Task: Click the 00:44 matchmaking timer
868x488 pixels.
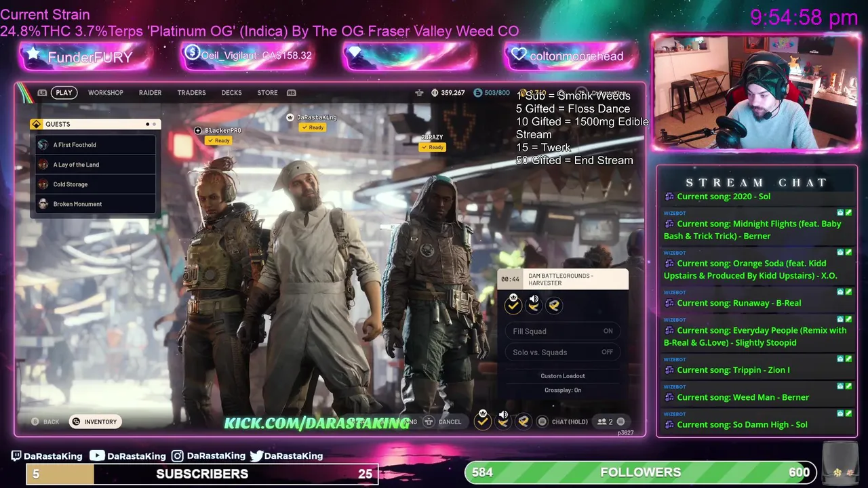Action: tap(510, 279)
